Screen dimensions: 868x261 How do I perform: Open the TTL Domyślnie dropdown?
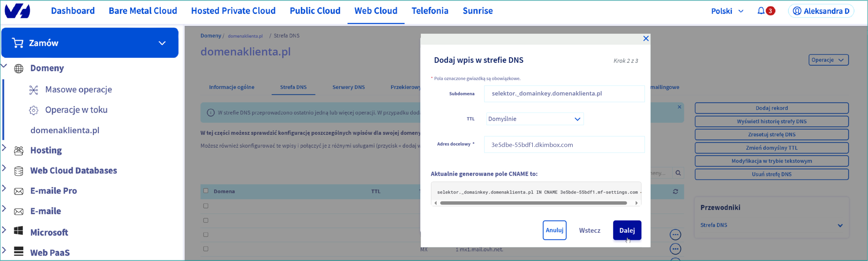click(x=535, y=119)
